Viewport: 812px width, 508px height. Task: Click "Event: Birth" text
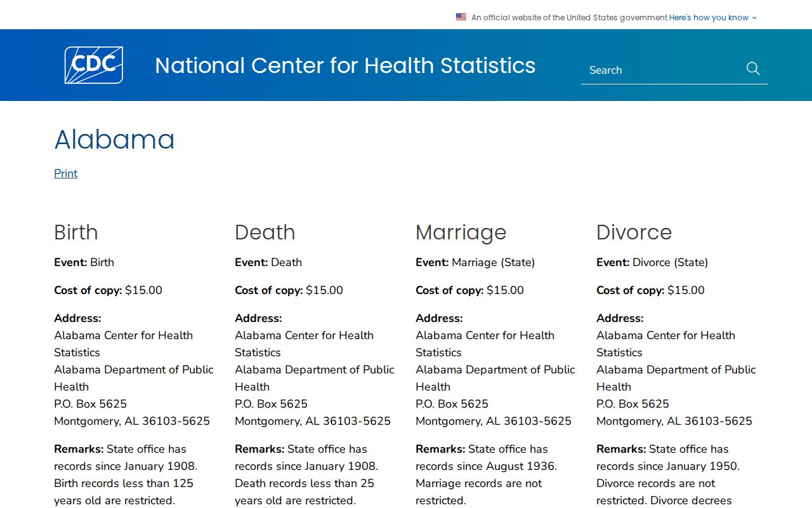click(84, 262)
